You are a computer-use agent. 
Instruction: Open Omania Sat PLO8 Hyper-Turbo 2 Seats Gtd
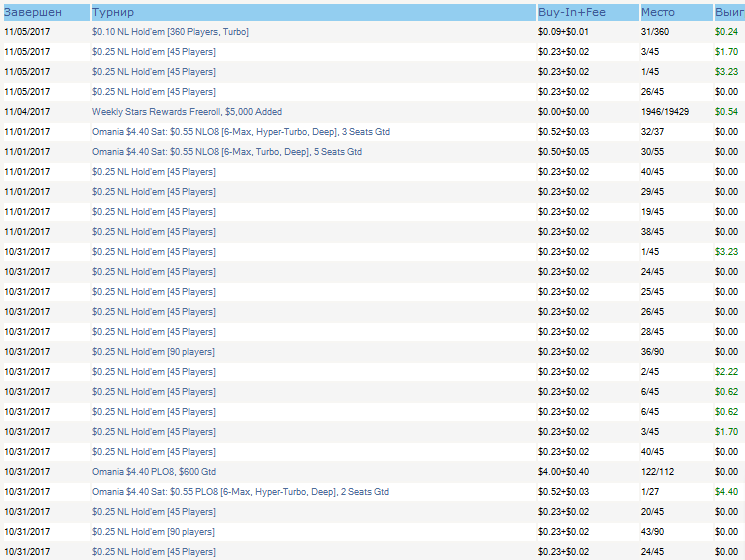240,492
